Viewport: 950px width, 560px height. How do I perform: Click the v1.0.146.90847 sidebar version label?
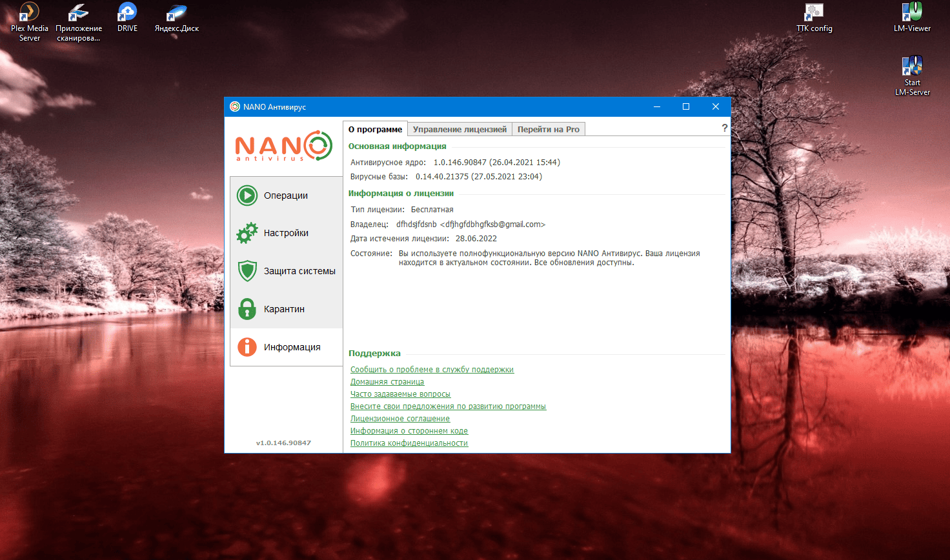pyautogui.click(x=283, y=443)
